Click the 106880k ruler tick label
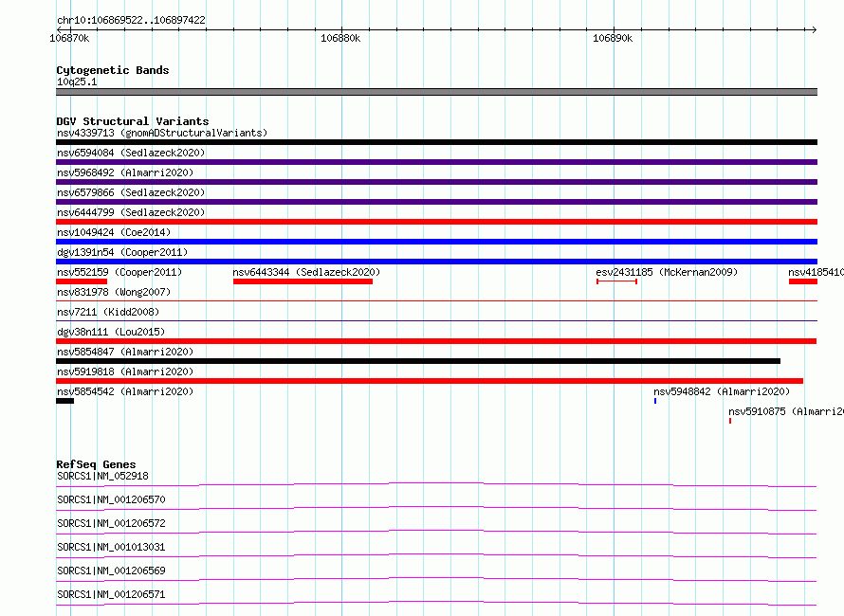Screen dimensions: 844x616 point(340,38)
